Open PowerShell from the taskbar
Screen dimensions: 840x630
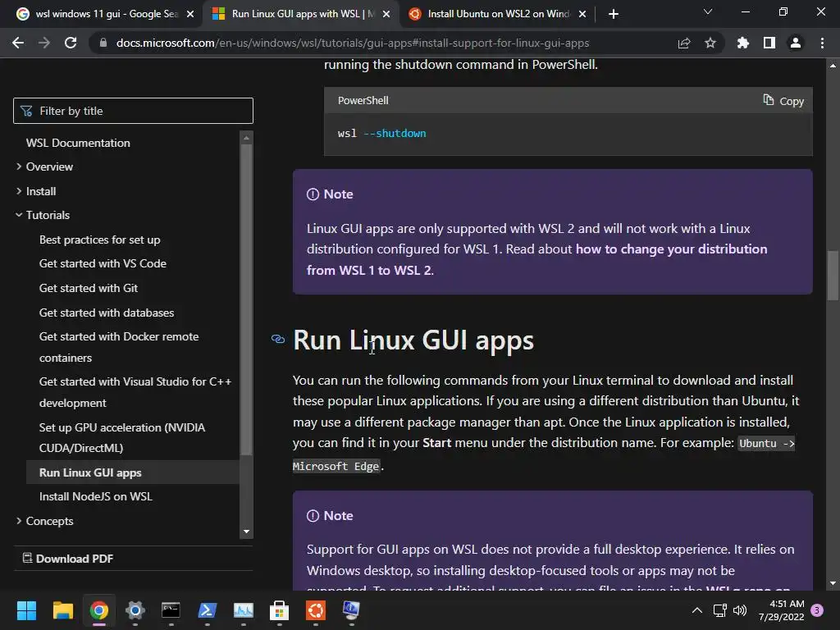pyautogui.click(x=208, y=610)
